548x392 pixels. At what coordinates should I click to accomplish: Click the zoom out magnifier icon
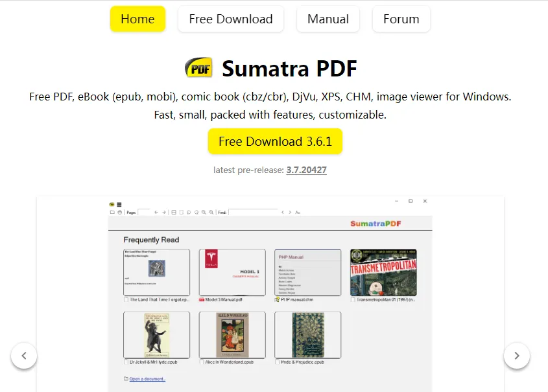pyautogui.click(x=204, y=213)
